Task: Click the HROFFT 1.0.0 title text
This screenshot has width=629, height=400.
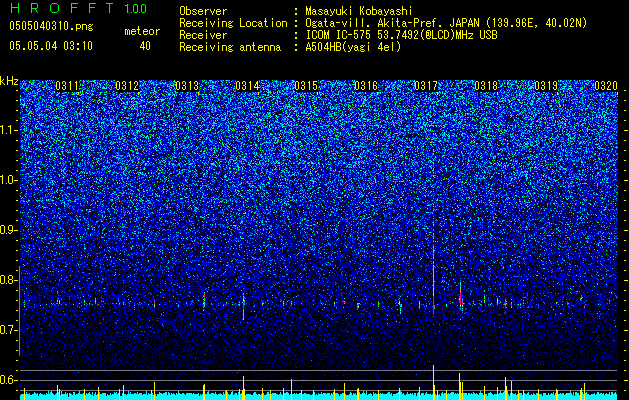Action: pyautogui.click(x=78, y=8)
